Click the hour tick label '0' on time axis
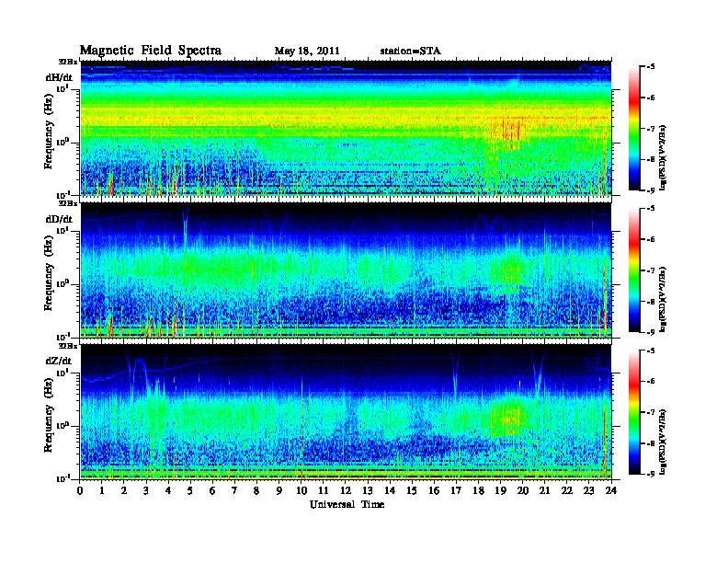This screenshot has width=728, height=563. [x=80, y=490]
